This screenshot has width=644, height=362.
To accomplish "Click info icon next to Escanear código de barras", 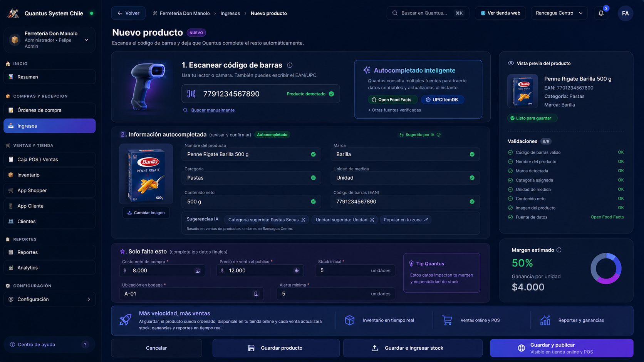I will (x=290, y=65).
